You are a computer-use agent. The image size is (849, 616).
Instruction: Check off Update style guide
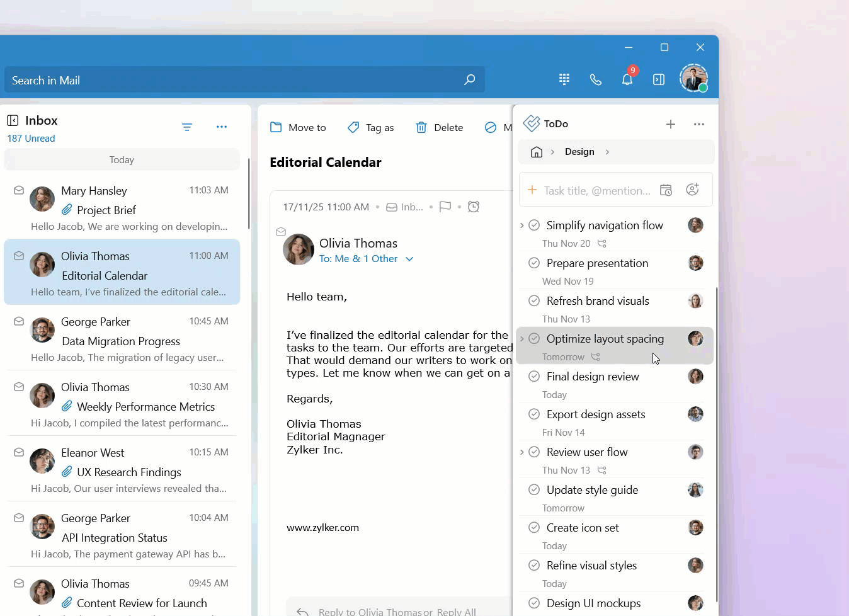tap(534, 489)
